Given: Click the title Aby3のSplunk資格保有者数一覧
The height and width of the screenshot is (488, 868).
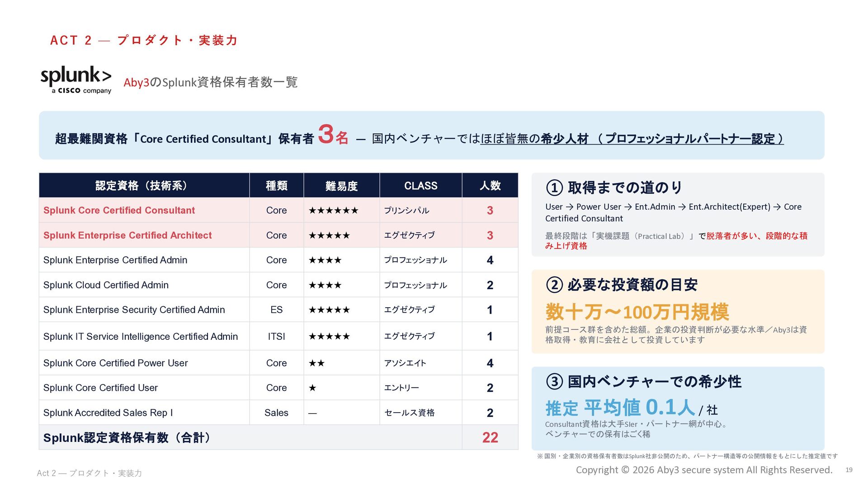Looking at the screenshot, I should [x=210, y=82].
